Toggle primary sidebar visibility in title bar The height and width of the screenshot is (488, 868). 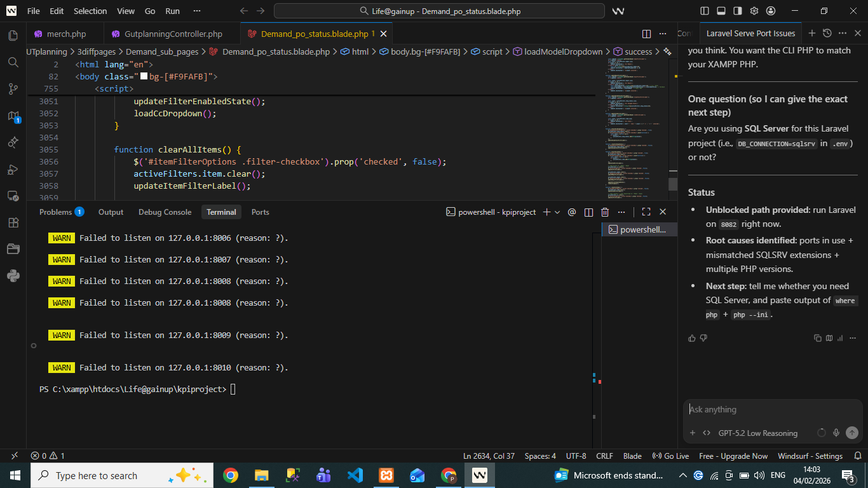705,11
